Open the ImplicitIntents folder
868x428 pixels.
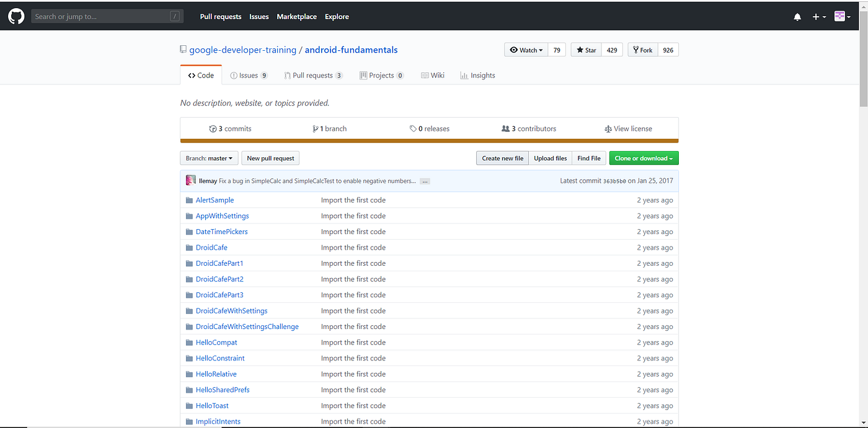[218, 421]
